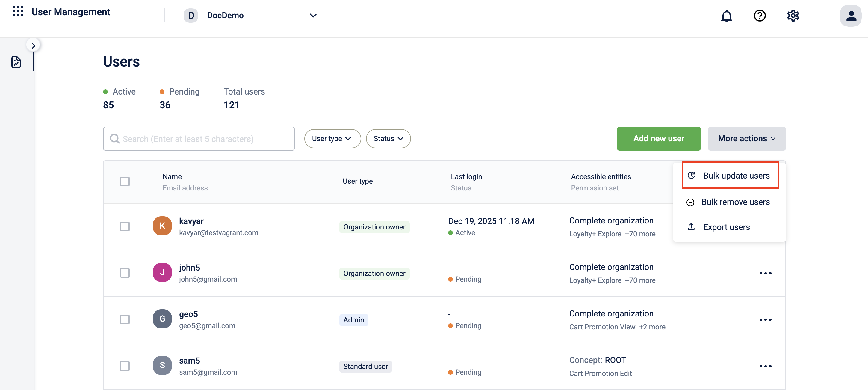
Task: Expand the User type filter dropdown
Action: click(x=332, y=139)
